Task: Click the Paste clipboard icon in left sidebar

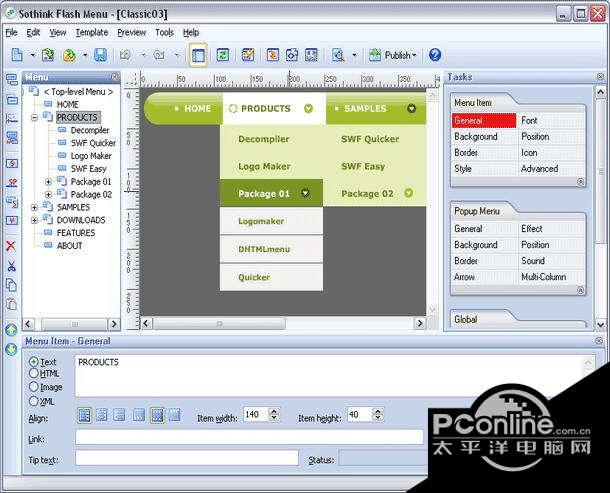Action: (11, 304)
